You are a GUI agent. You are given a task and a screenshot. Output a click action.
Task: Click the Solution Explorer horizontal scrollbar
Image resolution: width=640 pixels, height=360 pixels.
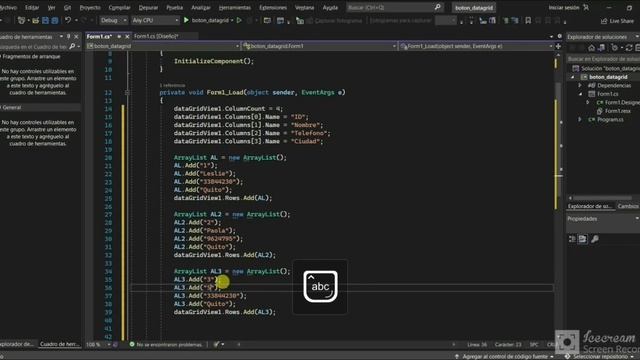(x=603, y=198)
